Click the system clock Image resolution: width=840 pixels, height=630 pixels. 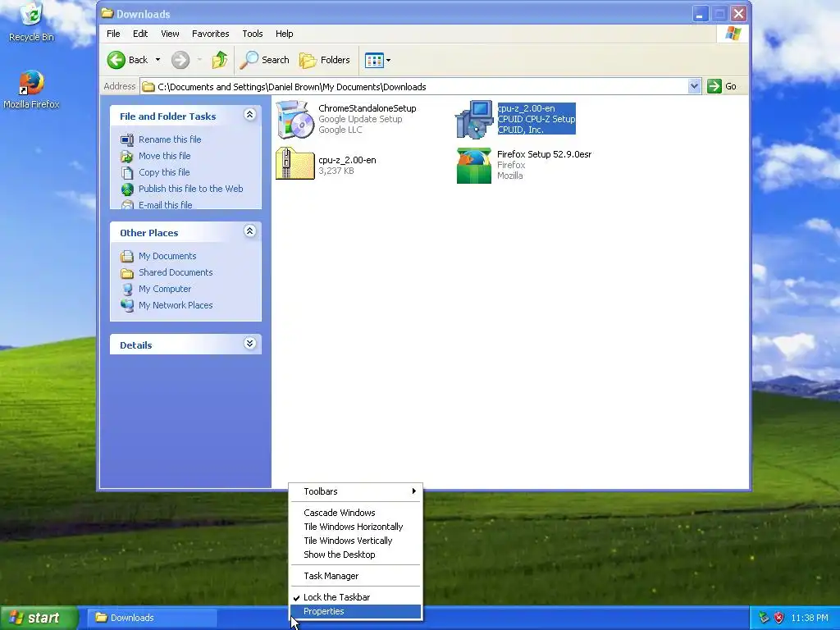coord(810,618)
